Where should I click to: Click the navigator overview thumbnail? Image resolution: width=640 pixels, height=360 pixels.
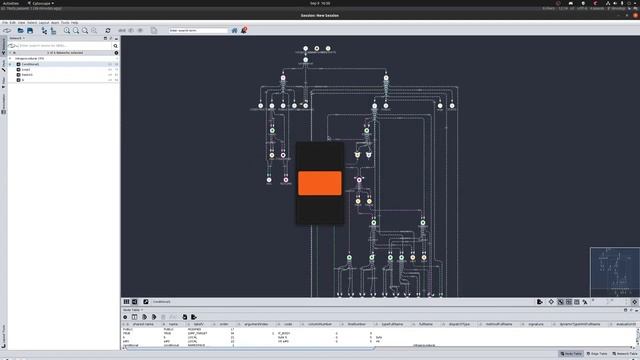tap(615, 272)
